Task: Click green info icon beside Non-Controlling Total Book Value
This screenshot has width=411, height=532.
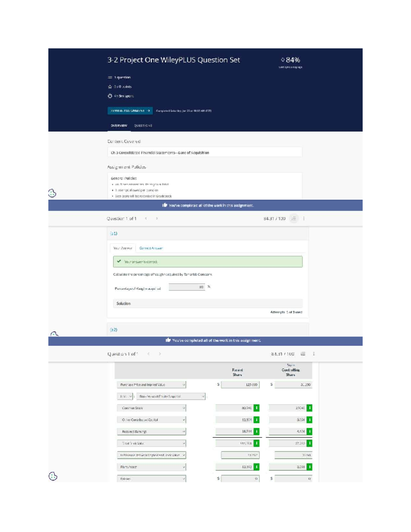Action: pyautogui.click(x=309, y=443)
